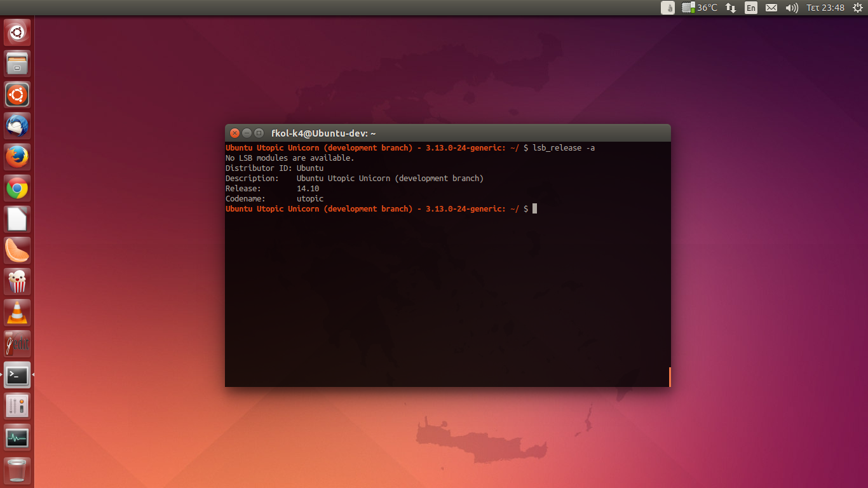This screenshot has width=868, height=488.
Task: Open the session power gear menu
Action: point(857,8)
